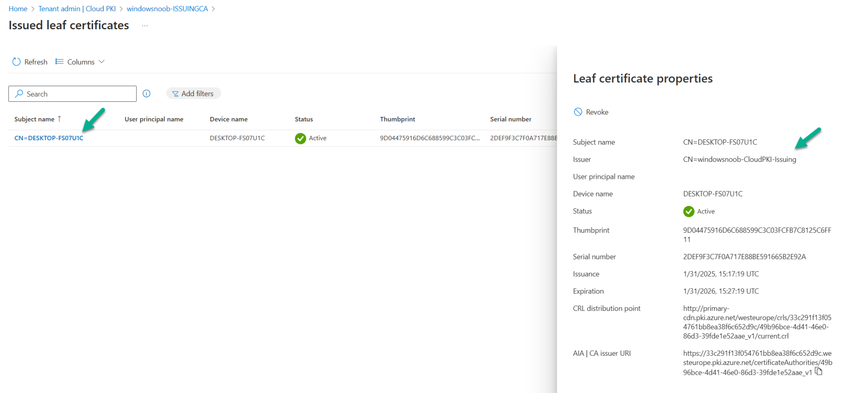Open Tenant admin | Cloud PKI breadcrumb
868x393 pixels.
[x=77, y=8]
